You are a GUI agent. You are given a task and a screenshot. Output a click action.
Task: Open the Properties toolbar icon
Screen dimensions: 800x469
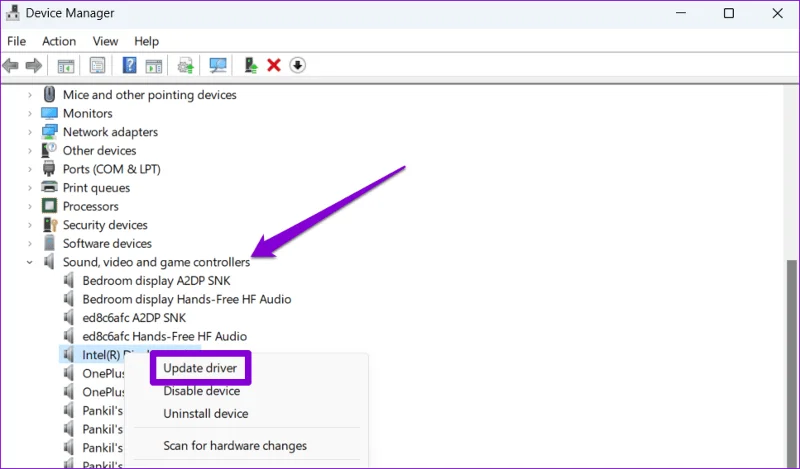pyautogui.click(x=97, y=65)
